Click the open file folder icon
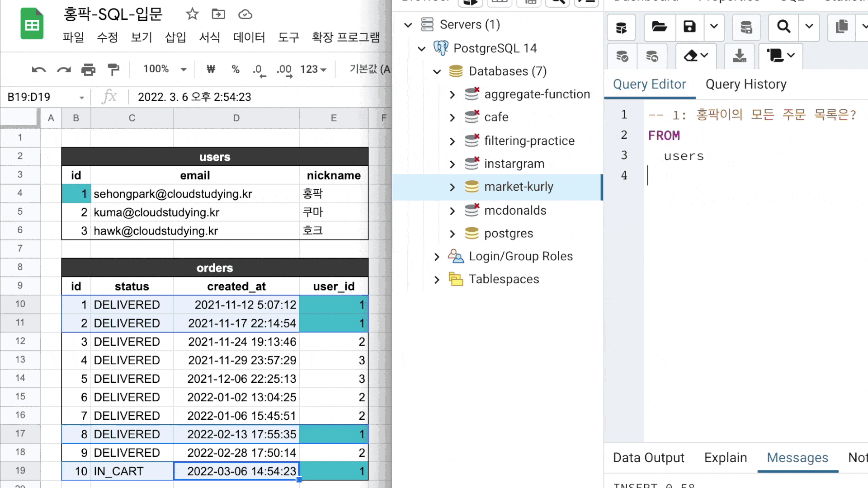This screenshot has height=488, width=868. tap(659, 27)
